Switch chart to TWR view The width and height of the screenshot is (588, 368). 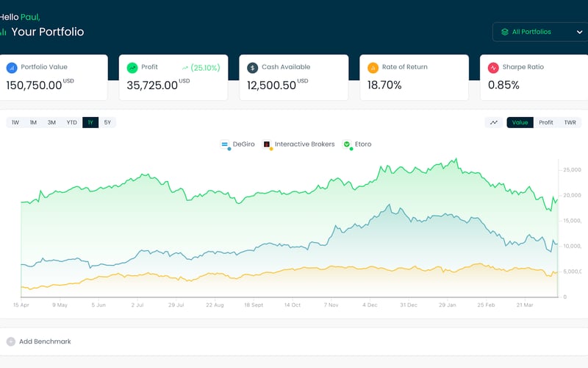570,122
